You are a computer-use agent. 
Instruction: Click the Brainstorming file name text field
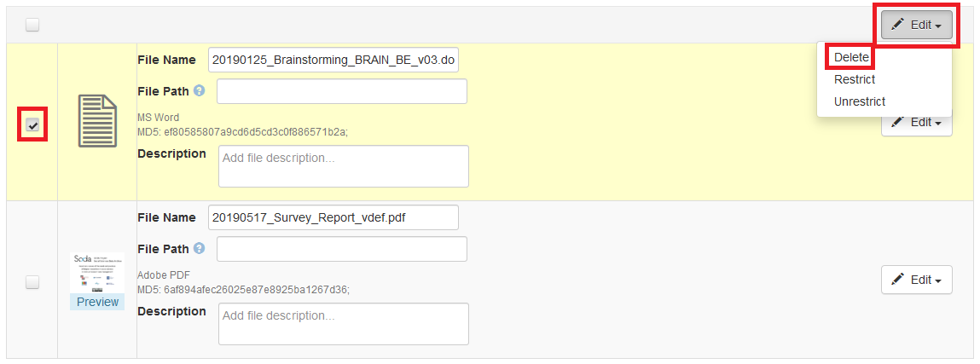[333, 60]
